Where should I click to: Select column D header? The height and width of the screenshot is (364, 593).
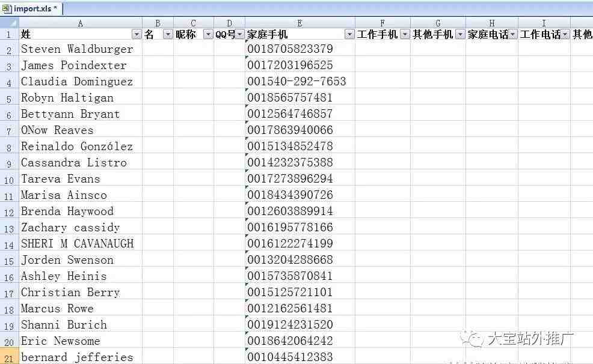(229, 23)
